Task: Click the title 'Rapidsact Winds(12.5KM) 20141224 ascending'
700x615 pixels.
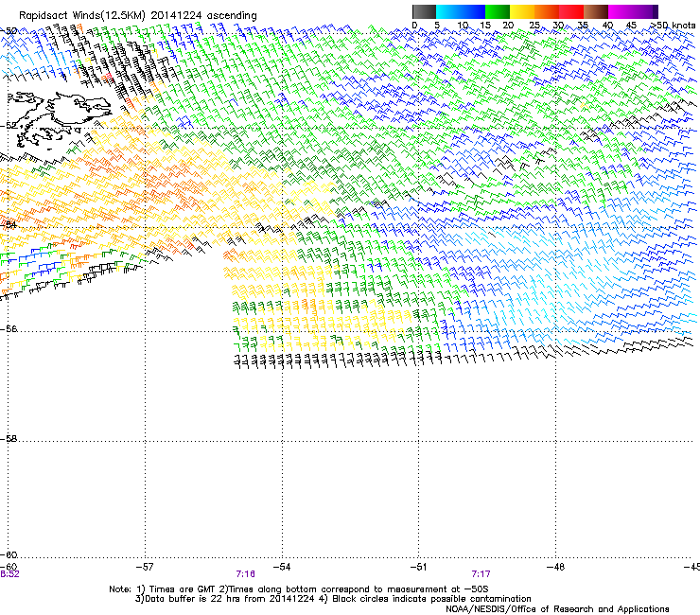Action: [138, 16]
